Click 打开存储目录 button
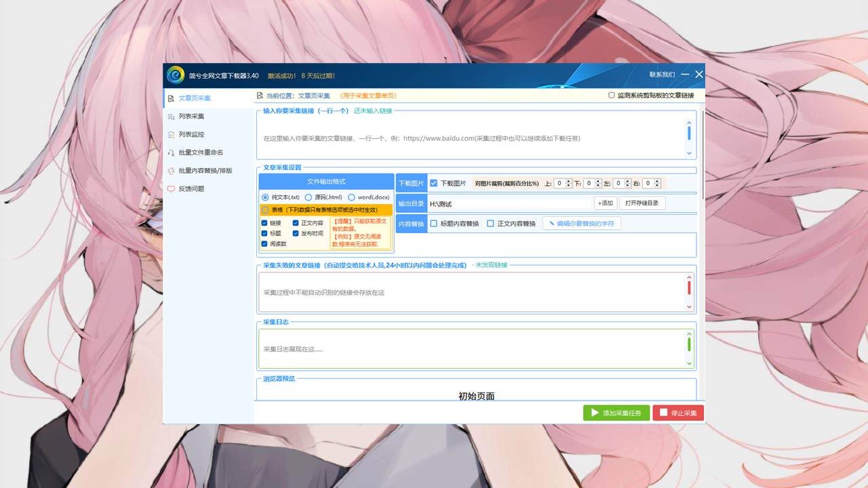 click(642, 203)
